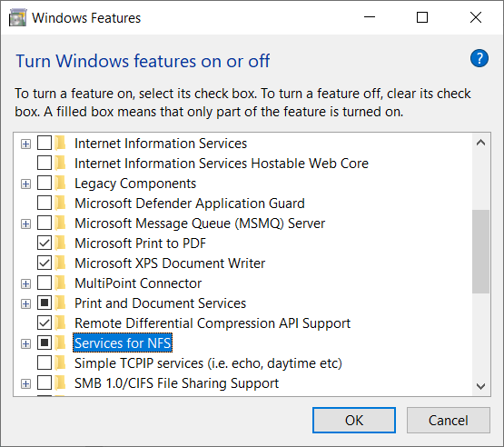
Task: Click the scroll down arrow of features list
Action: click(x=480, y=386)
